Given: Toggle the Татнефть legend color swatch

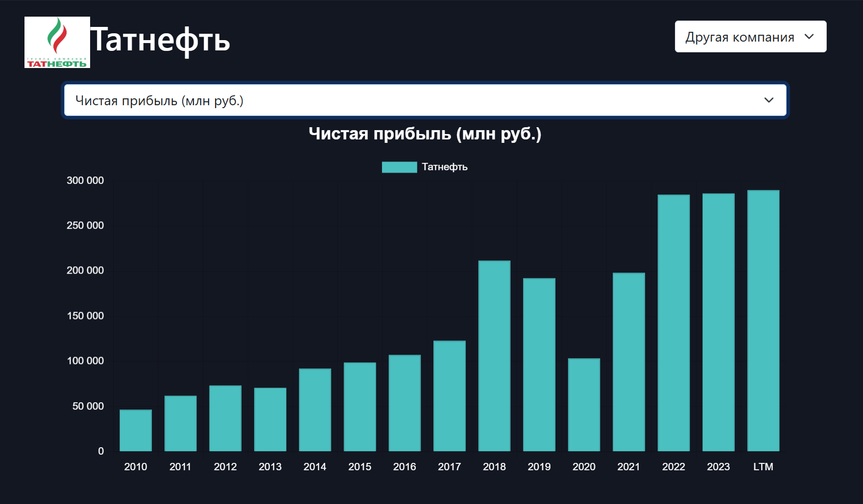Looking at the screenshot, I should coord(399,167).
